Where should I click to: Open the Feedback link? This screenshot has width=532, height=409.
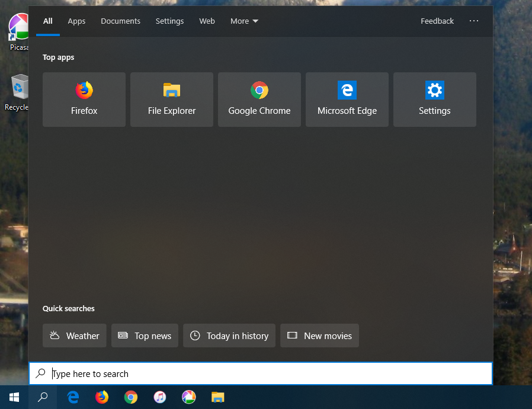(437, 21)
